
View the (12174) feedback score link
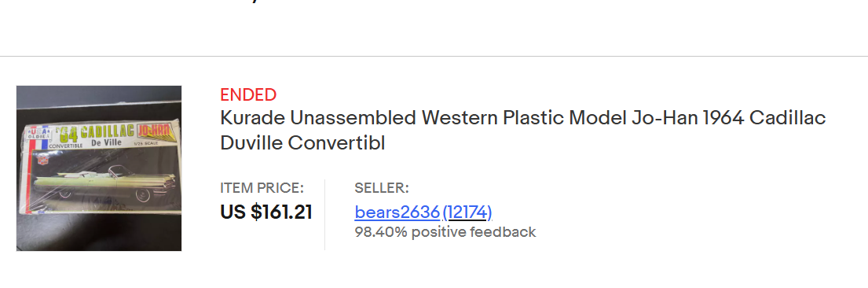point(467,212)
